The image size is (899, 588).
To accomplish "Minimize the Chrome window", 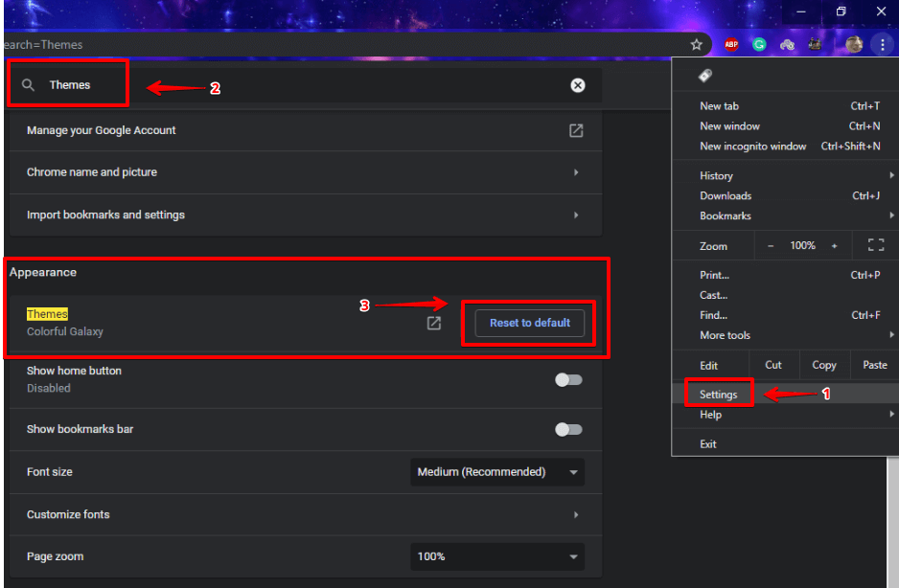I will 801,11.
